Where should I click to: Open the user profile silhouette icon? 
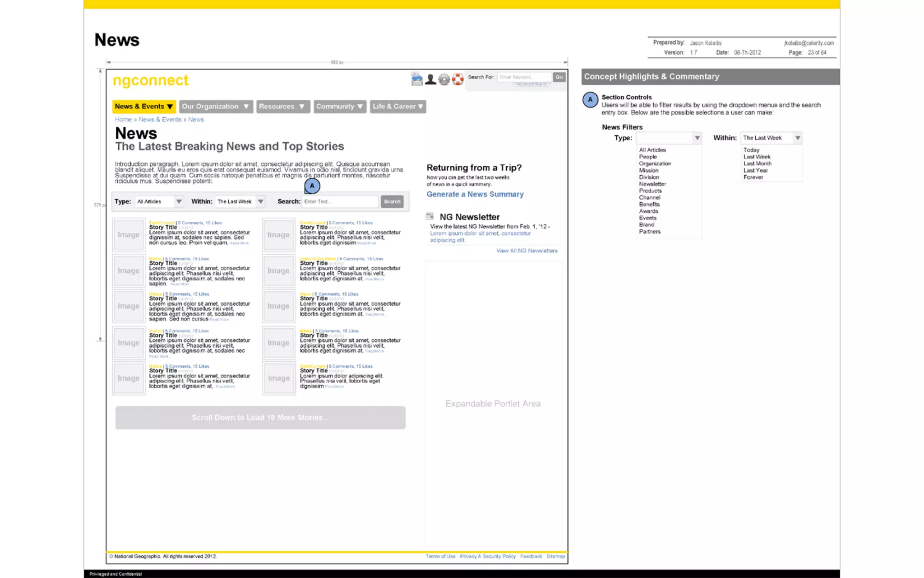(x=430, y=79)
